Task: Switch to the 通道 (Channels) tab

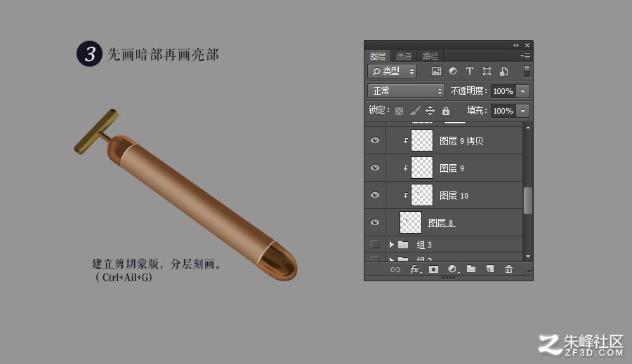Action: pyautogui.click(x=404, y=56)
